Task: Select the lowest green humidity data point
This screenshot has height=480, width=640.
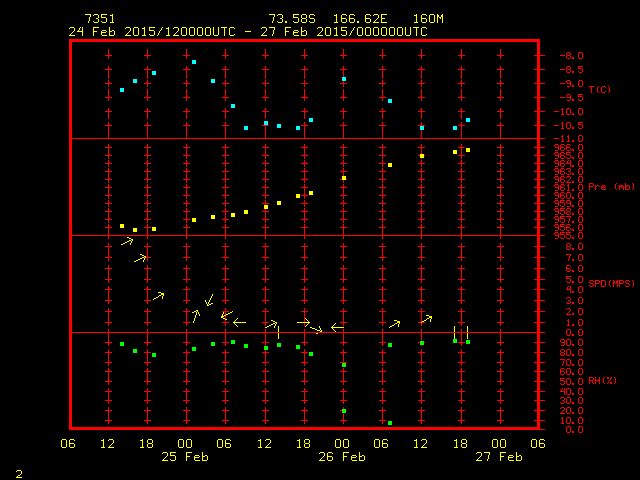Action: (x=390, y=423)
